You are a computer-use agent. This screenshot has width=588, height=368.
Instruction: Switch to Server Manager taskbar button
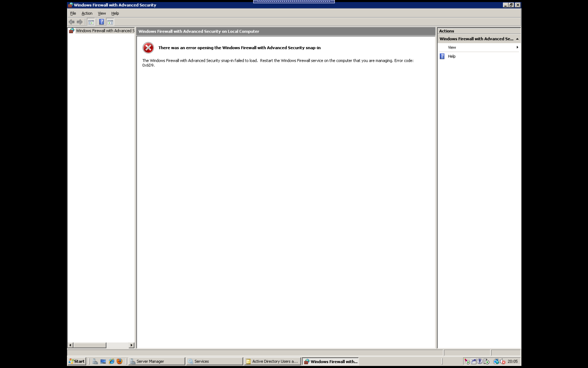click(156, 361)
